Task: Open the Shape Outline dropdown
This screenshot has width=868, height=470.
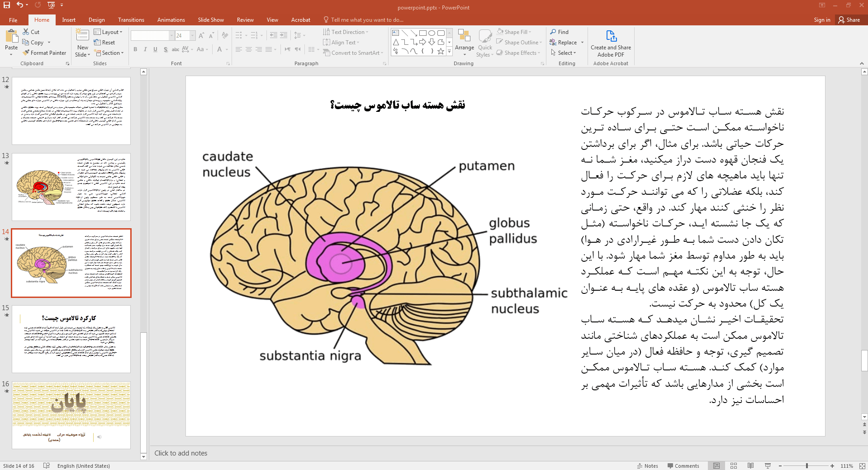Action: (519, 42)
